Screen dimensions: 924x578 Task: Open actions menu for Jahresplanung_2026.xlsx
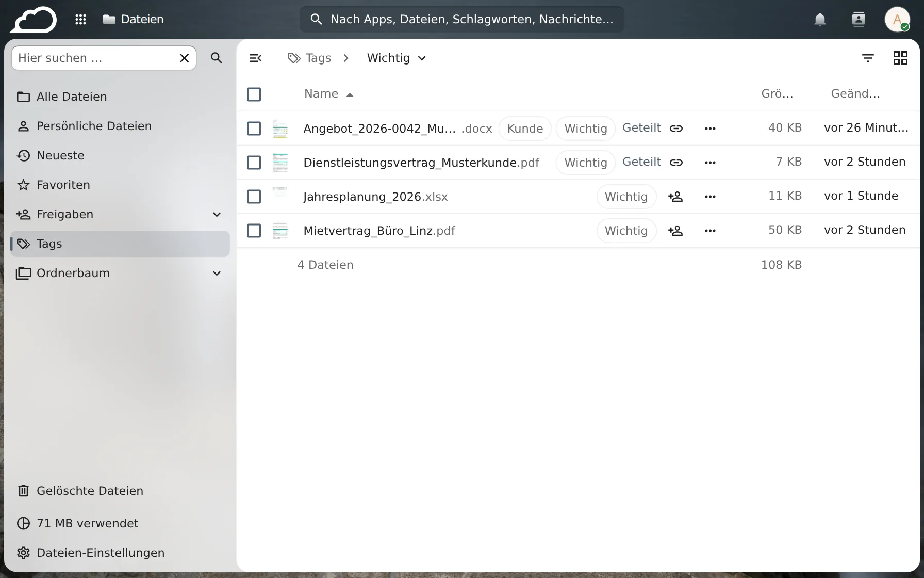pyautogui.click(x=710, y=197)
